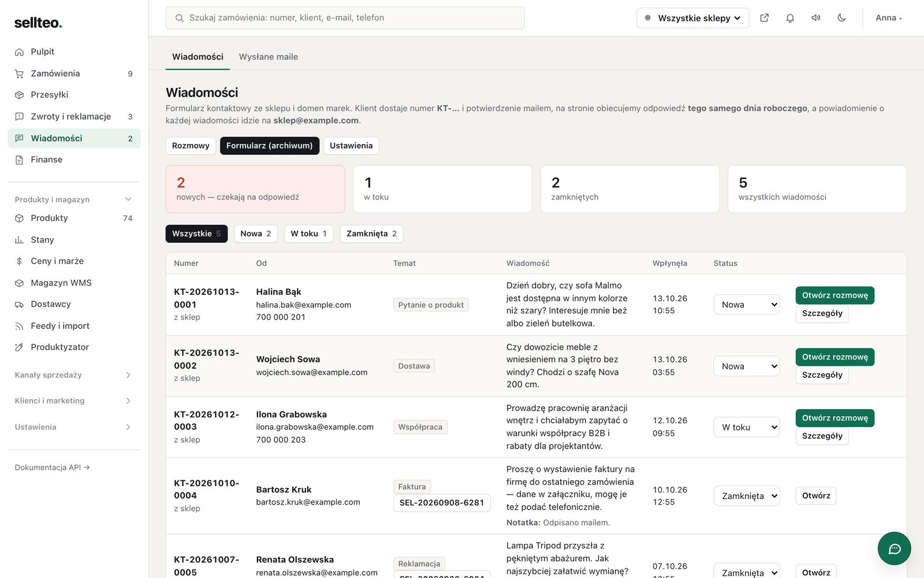
Task: Click Otwórz for Bartosz Kruk message
Action: point(815,496)
